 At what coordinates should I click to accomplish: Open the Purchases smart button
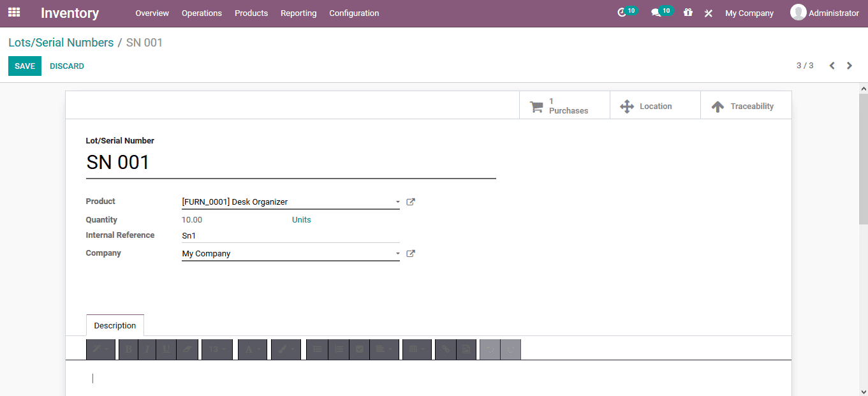(564, 105)
